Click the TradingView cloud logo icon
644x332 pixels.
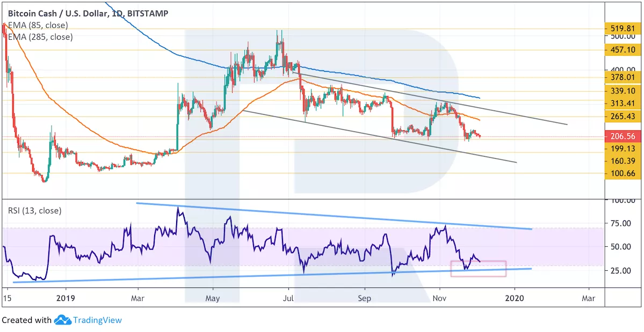(x=62, y=320)
